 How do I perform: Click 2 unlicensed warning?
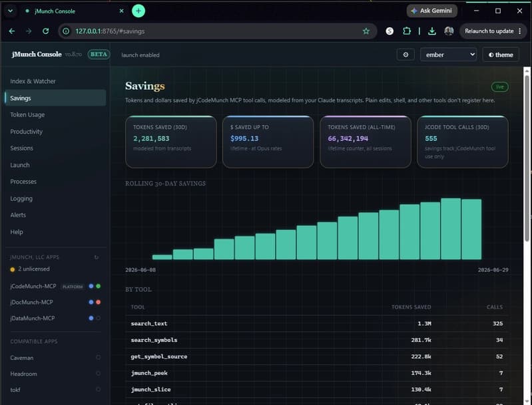point(30,269)
